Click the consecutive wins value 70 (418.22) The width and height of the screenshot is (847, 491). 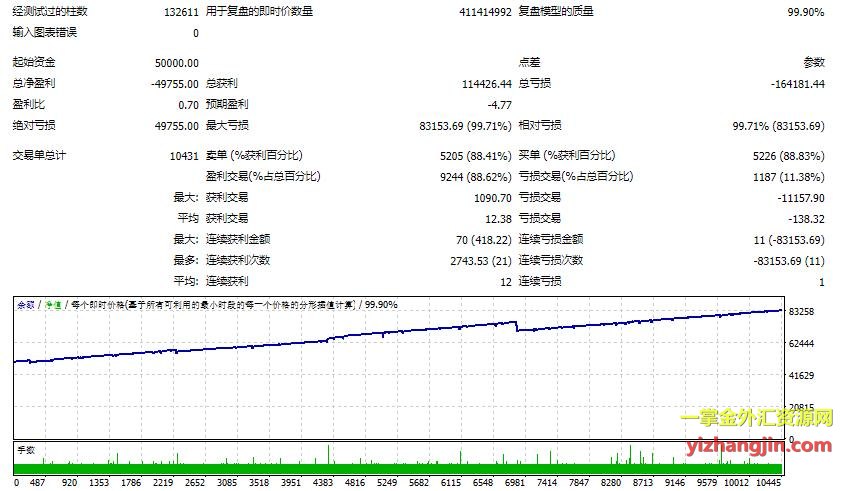pos(483,240)
